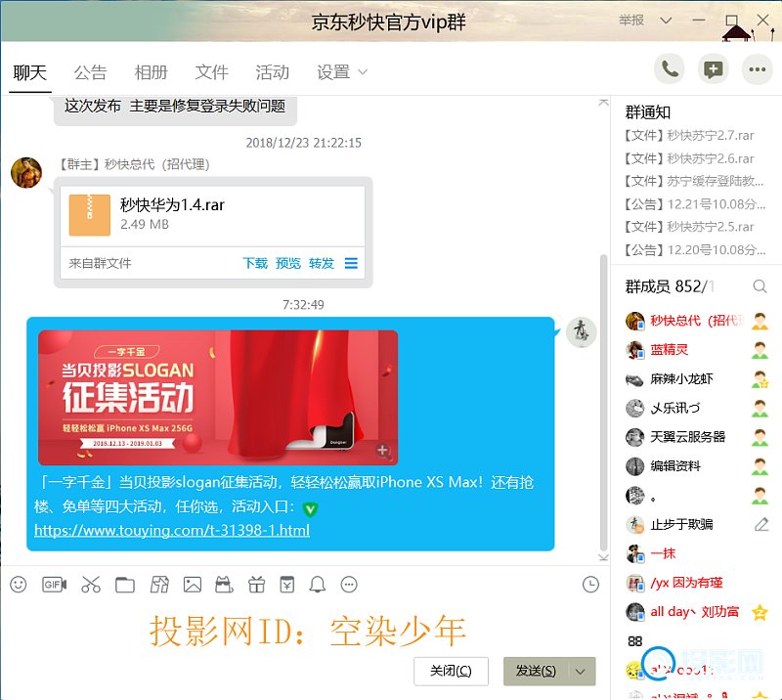782x700 pixels.
Task: Open the send options dropdown arrow
Action: point(580,671)
